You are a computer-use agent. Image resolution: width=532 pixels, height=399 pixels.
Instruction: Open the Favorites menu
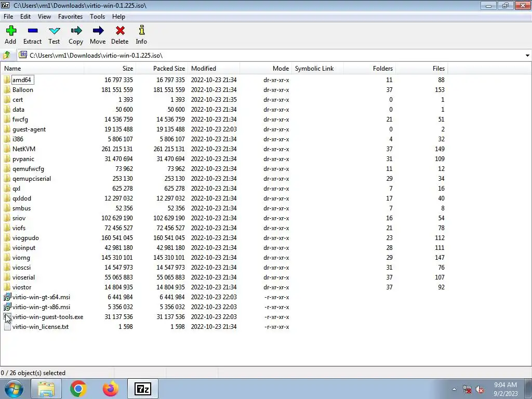[x=70, y=17]
